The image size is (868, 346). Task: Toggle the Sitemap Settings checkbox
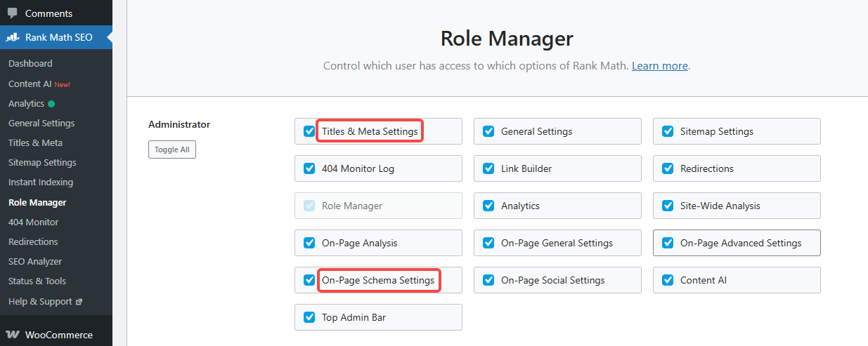coord(668,131)
